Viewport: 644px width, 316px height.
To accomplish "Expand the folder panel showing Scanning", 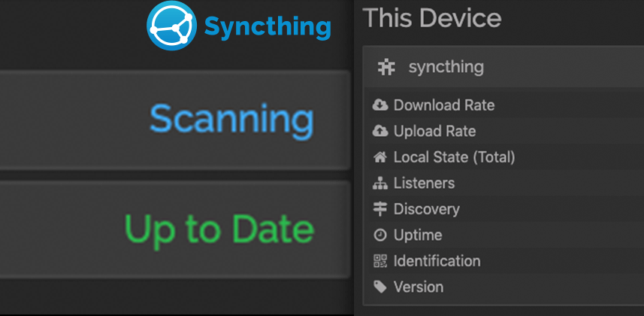I will (174, 120).
